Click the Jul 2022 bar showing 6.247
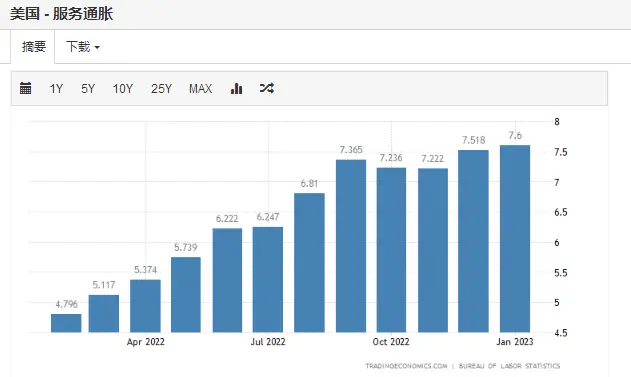 268,280
